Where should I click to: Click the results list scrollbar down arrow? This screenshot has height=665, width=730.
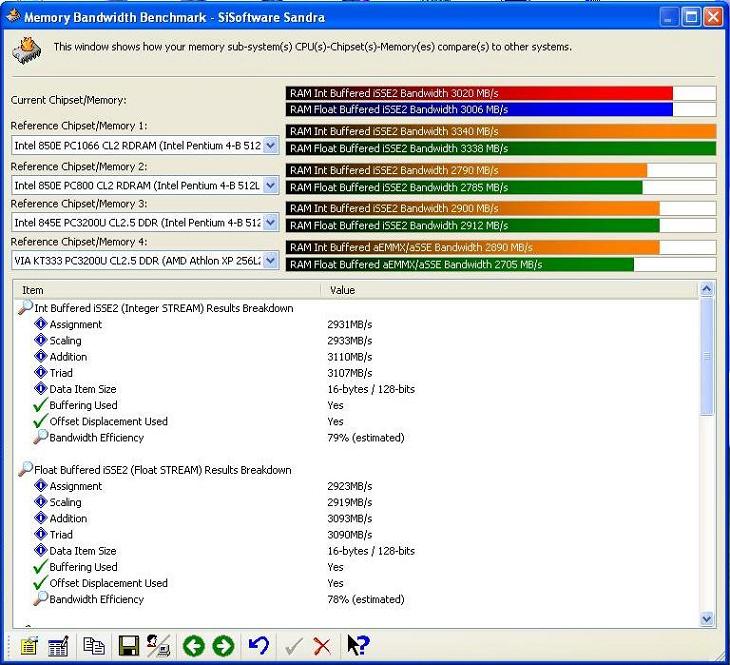pyautogui.click(x=706, y=619)
